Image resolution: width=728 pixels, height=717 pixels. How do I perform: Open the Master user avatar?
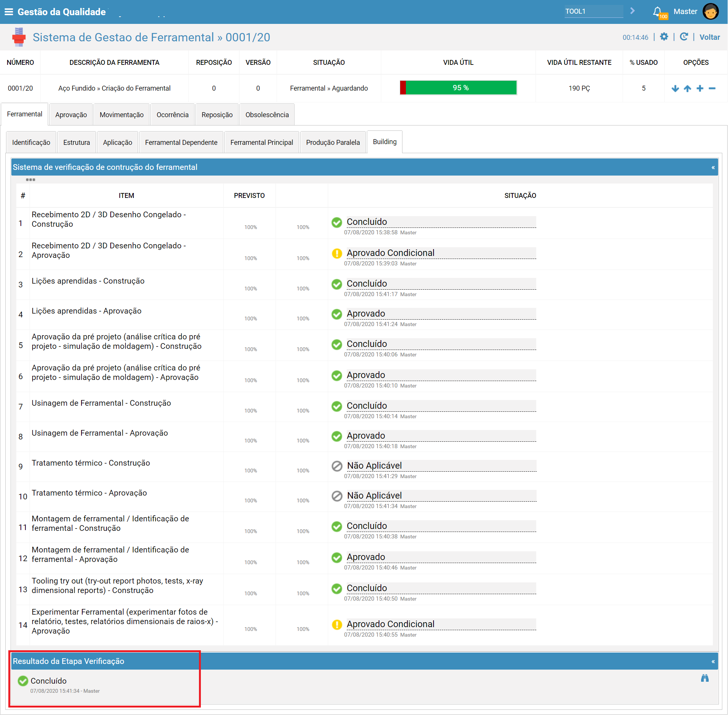click(x=710, y=11)
